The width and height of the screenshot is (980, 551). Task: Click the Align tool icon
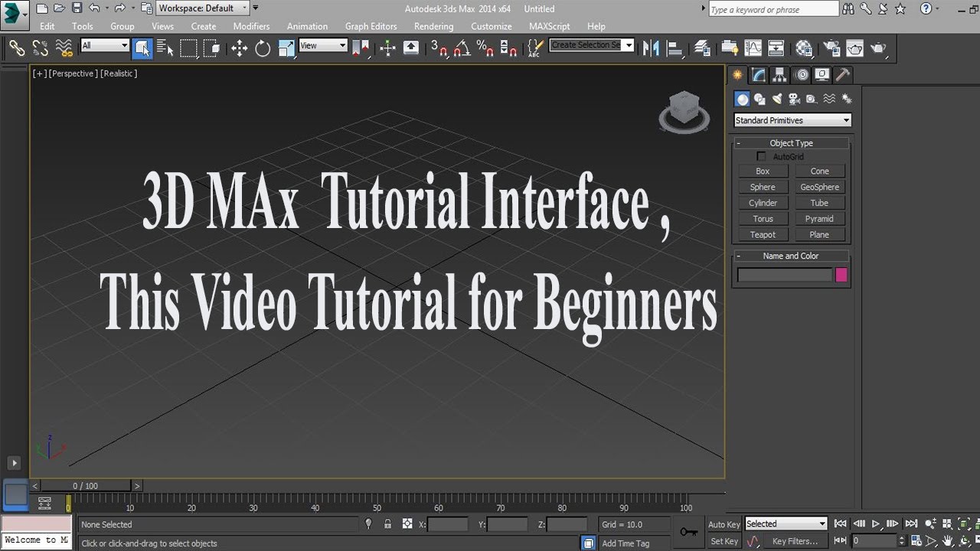pyautogui.click(x=675, y=48)
